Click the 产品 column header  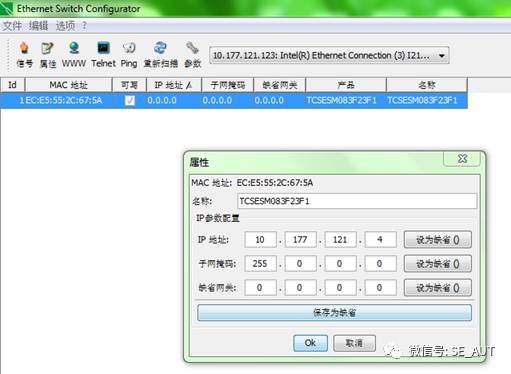click(346, 85)
